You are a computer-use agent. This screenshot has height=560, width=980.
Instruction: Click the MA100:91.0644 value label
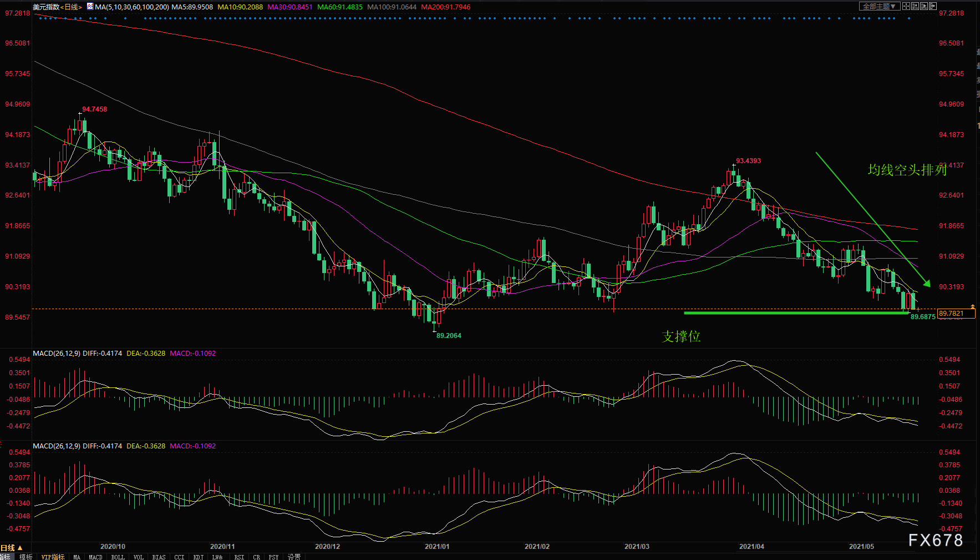pos(392,7)
